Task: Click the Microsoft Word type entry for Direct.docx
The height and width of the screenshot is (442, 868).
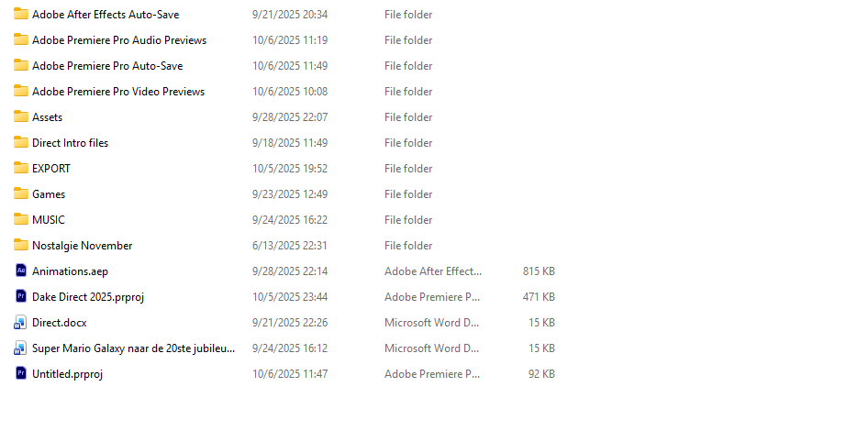Action: pos(432,323)
